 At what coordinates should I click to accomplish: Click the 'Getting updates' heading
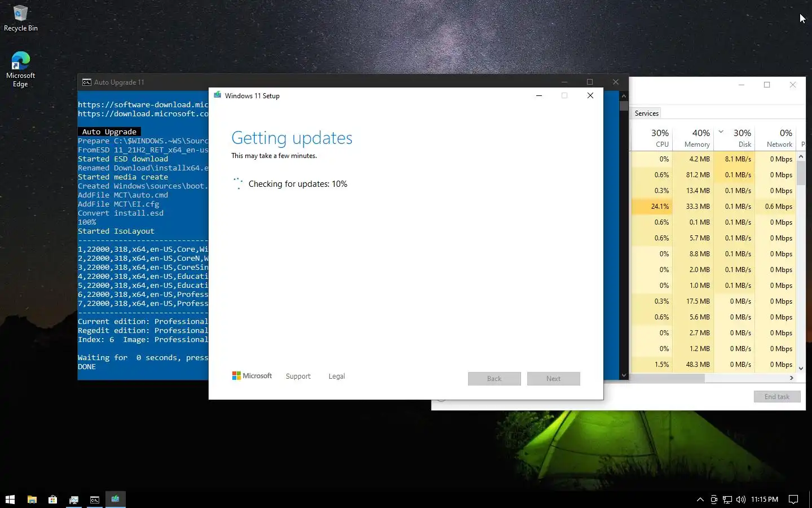[292, 138]
